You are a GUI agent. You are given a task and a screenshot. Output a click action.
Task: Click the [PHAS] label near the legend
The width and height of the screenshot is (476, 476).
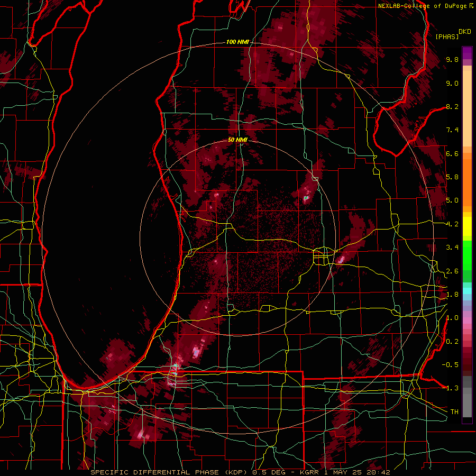point(447,36)
